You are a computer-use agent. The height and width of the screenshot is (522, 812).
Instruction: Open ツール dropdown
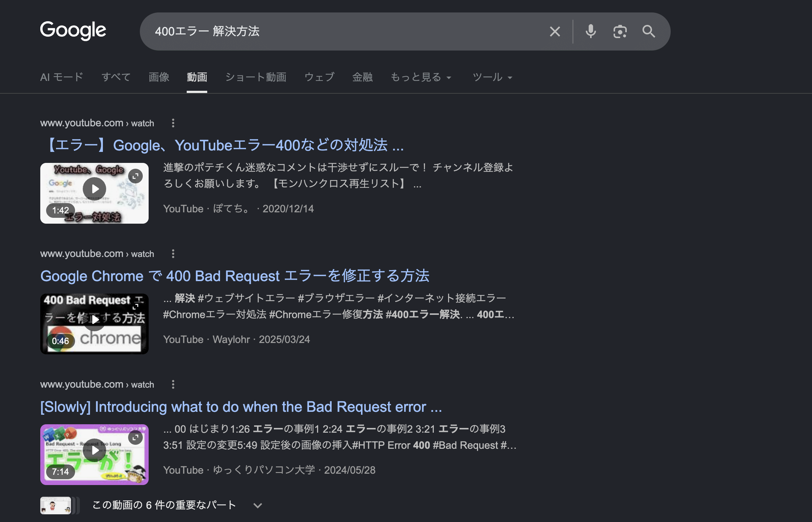pyautogui.click(x=492, y=77)
